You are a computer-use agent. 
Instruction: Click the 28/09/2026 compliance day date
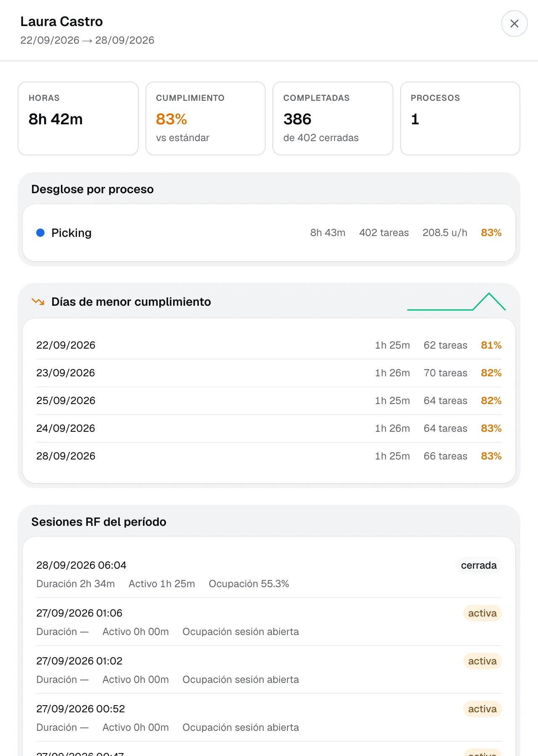[x=66, y=456]
